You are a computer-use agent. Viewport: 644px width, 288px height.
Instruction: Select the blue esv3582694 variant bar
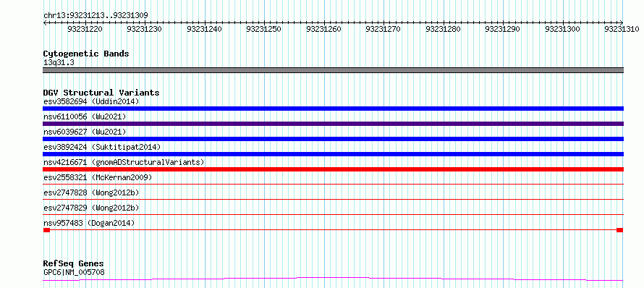click(334, 109)
